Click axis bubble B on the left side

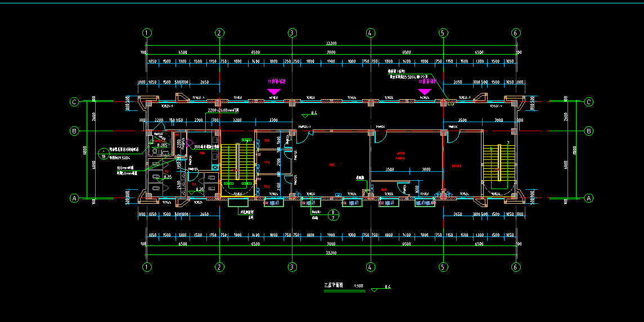tap(74, 131)
